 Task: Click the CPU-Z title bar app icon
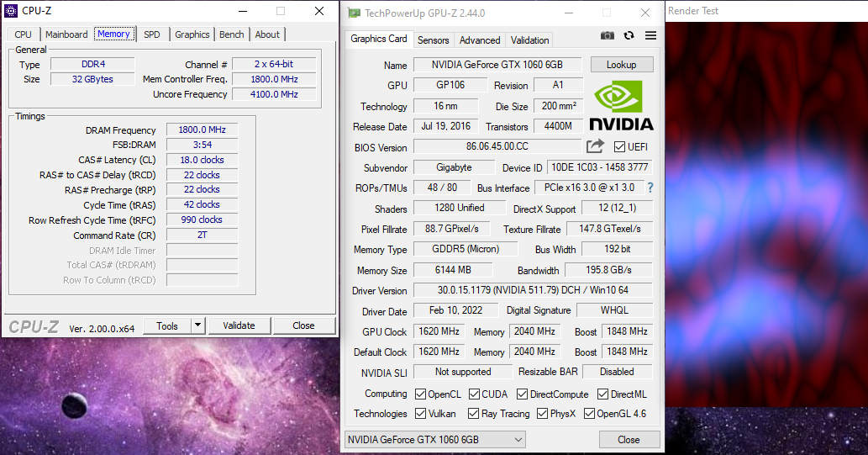(x=11, y=11)
